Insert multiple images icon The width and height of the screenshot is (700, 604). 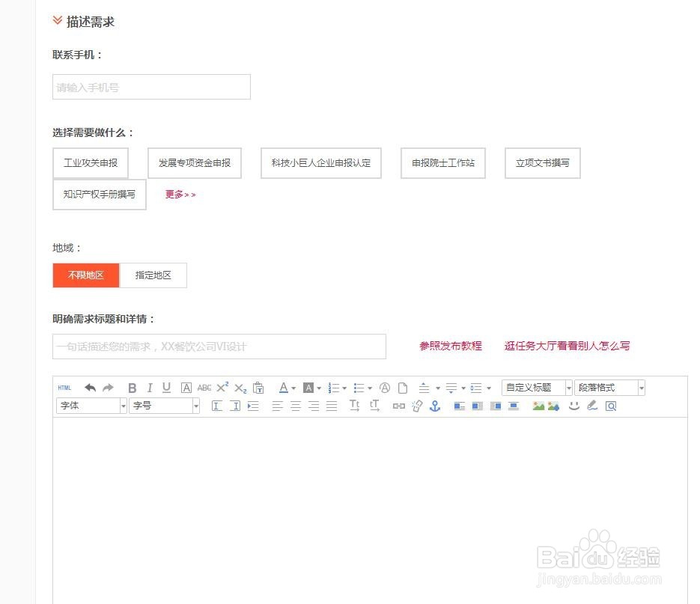[553, 406]
